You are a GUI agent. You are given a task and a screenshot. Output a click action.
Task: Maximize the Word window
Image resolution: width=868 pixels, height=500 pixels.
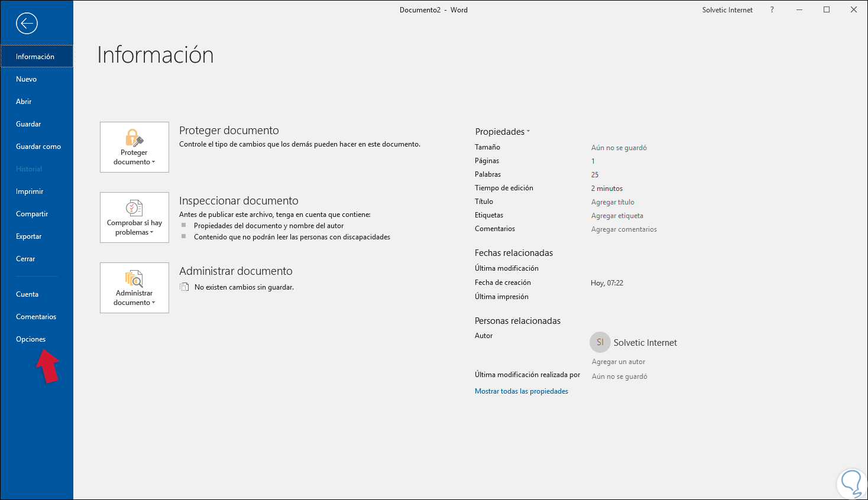coord(827,10)
